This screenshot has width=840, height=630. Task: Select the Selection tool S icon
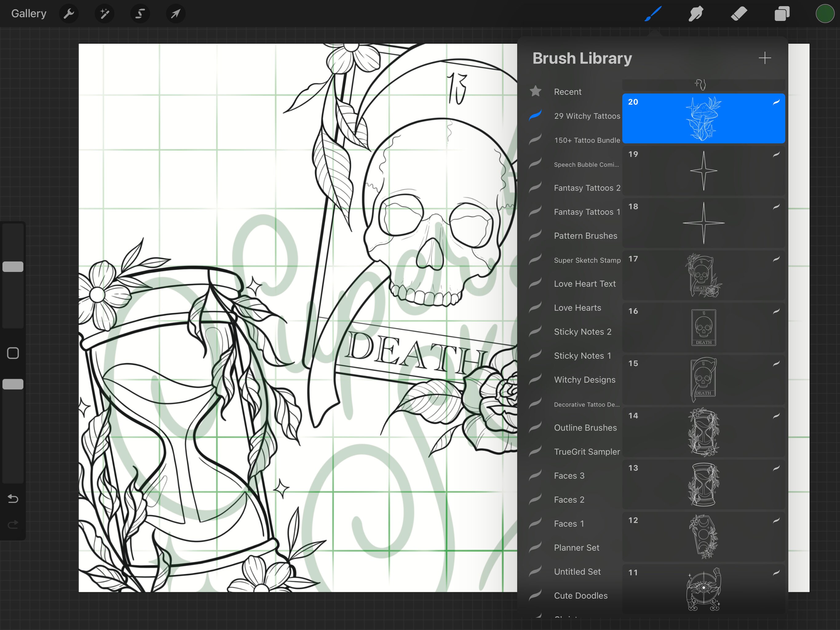[140, 14]
